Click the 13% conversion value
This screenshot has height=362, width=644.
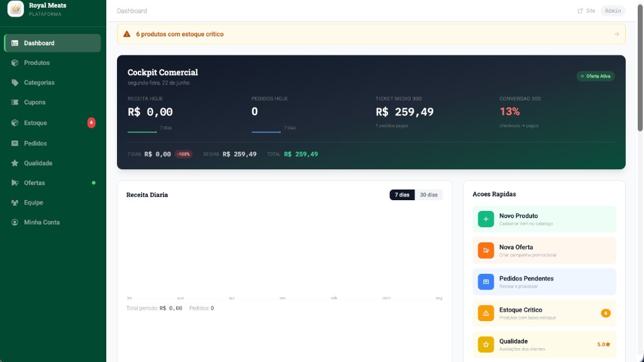509,111
